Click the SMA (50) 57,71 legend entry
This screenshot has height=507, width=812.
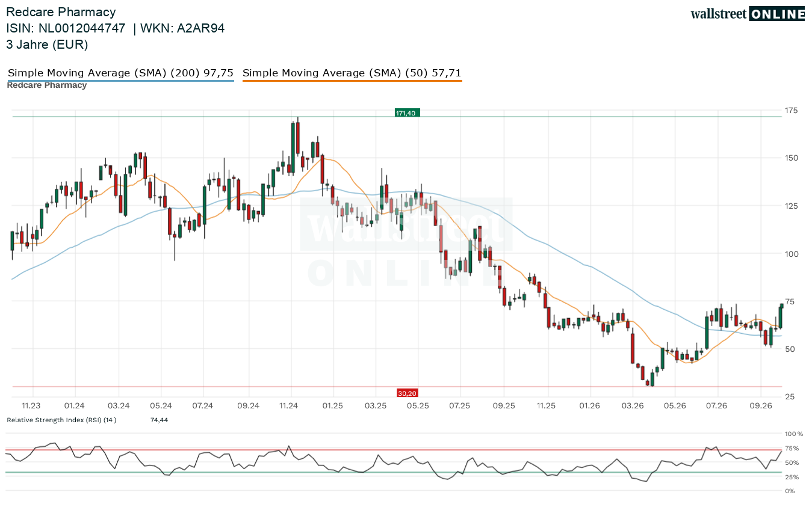(x=352, y=73)
